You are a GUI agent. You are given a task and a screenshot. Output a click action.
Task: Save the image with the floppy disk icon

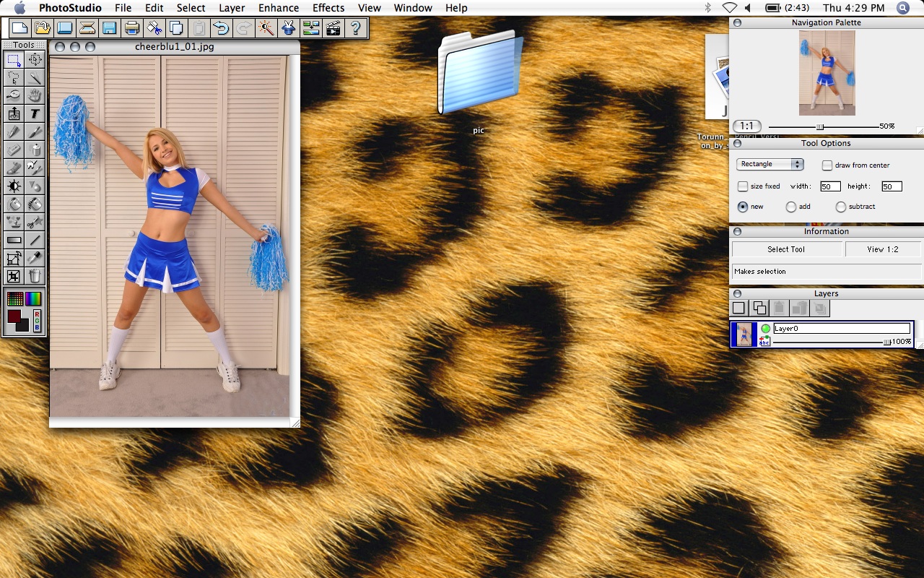(109, 28)
